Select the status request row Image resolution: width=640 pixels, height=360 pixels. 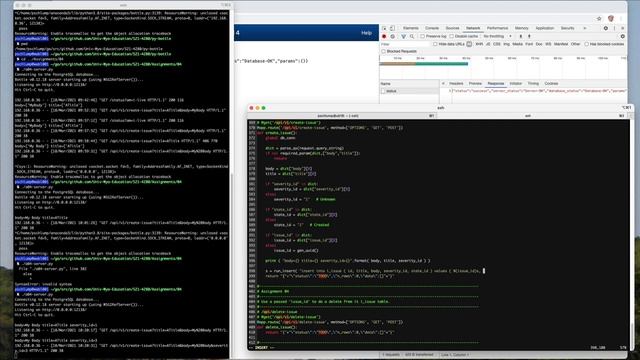409,91
